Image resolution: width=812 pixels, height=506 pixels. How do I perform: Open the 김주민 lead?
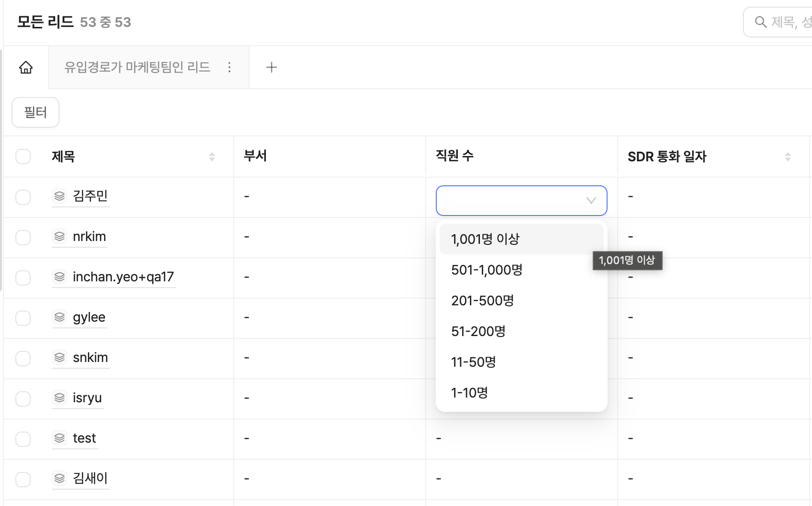click(x=90, y=196)
